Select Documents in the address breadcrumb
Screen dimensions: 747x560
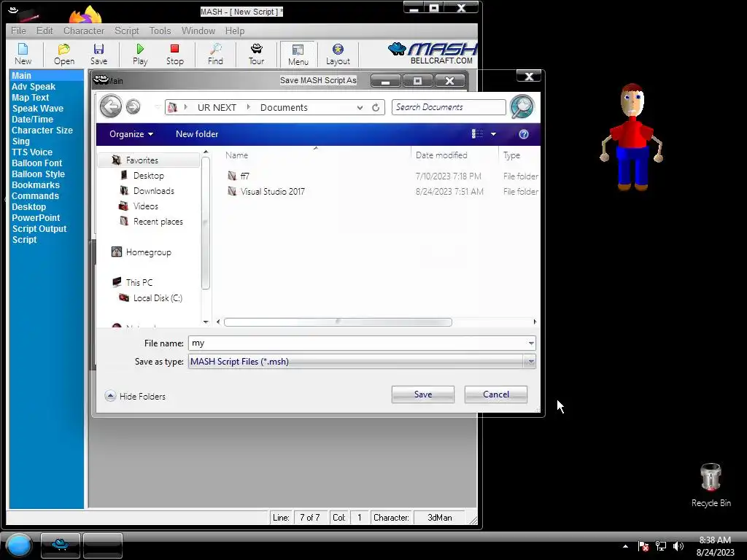284,108
